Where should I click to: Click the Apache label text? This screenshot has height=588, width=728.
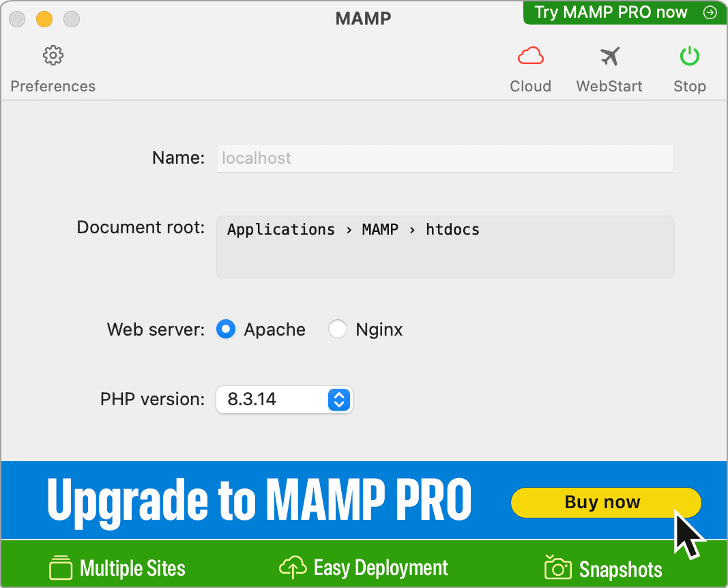point(275,329)
